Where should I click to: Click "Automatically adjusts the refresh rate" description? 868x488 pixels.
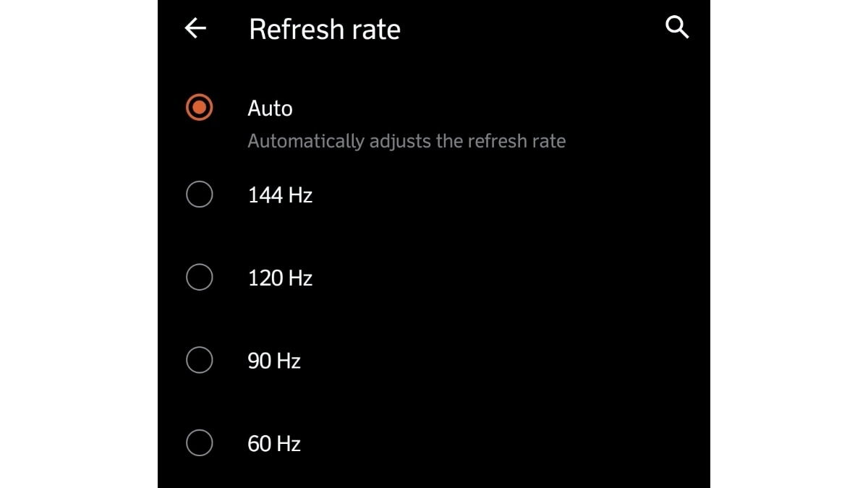[406, 141]
